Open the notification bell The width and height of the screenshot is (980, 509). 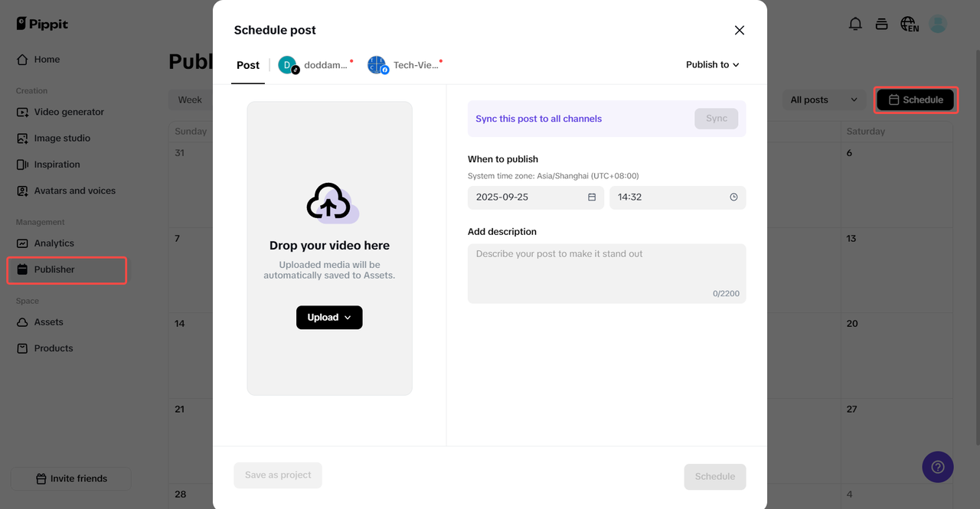coord(855,24)
